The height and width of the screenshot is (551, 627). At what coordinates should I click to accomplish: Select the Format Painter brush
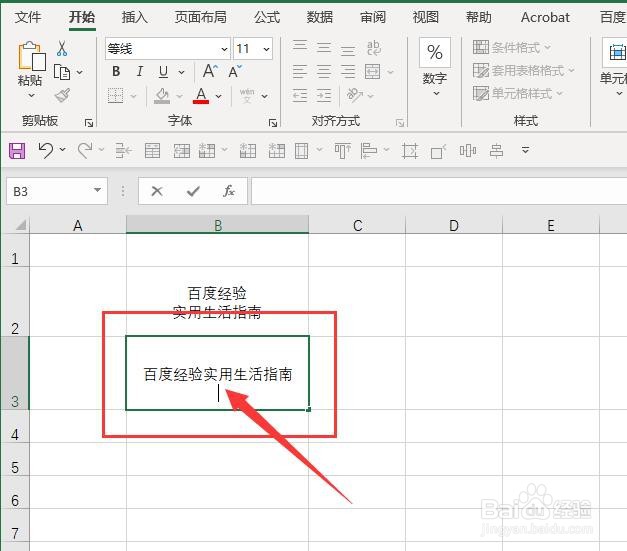tap(62, 96)
